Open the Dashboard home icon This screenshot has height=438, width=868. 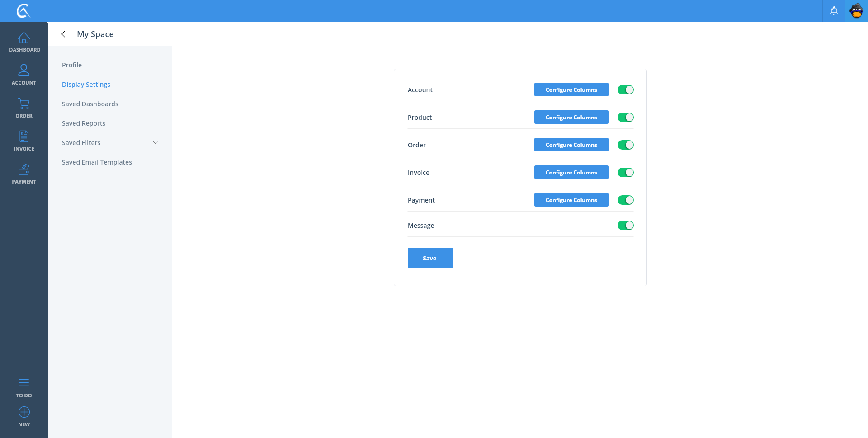(x=24, y=38)
